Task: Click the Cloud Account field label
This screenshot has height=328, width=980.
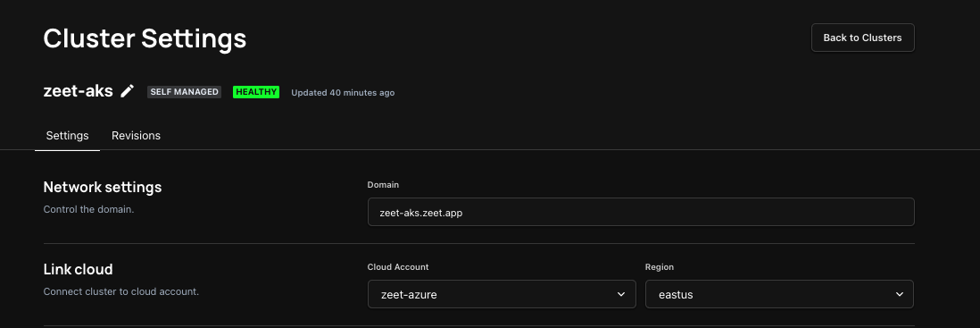Action: pyautogui.click(x=398, y=266)
